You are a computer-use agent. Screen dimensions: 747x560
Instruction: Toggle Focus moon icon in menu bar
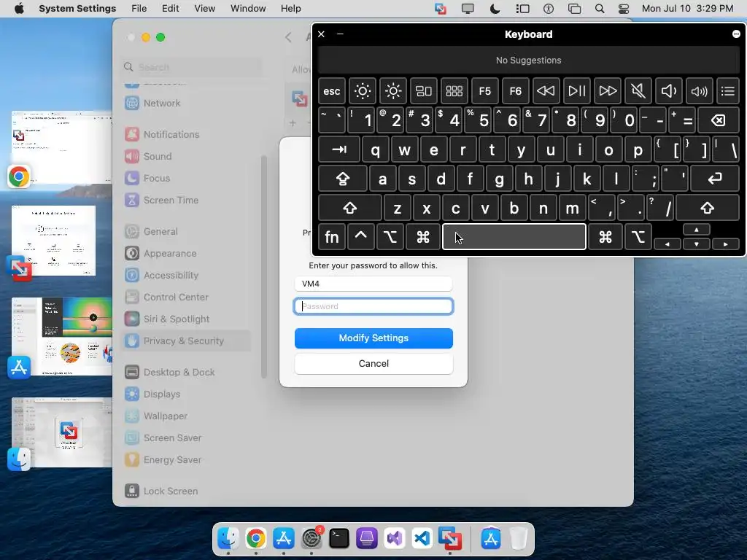(495, 9)
